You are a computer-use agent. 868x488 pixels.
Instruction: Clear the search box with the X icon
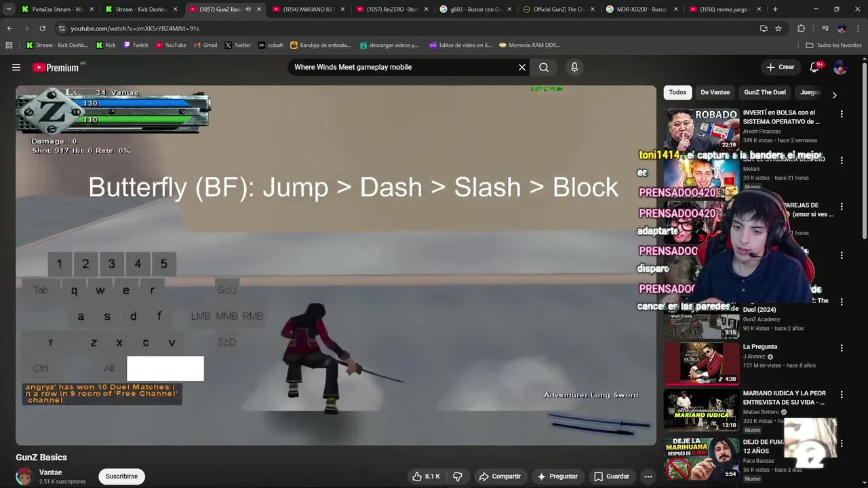(522, 67)
